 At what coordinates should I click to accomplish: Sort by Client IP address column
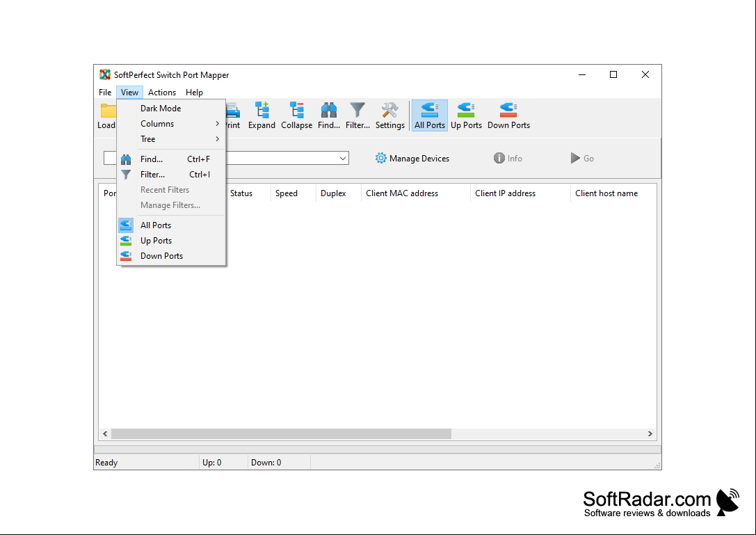coord(520,193)
